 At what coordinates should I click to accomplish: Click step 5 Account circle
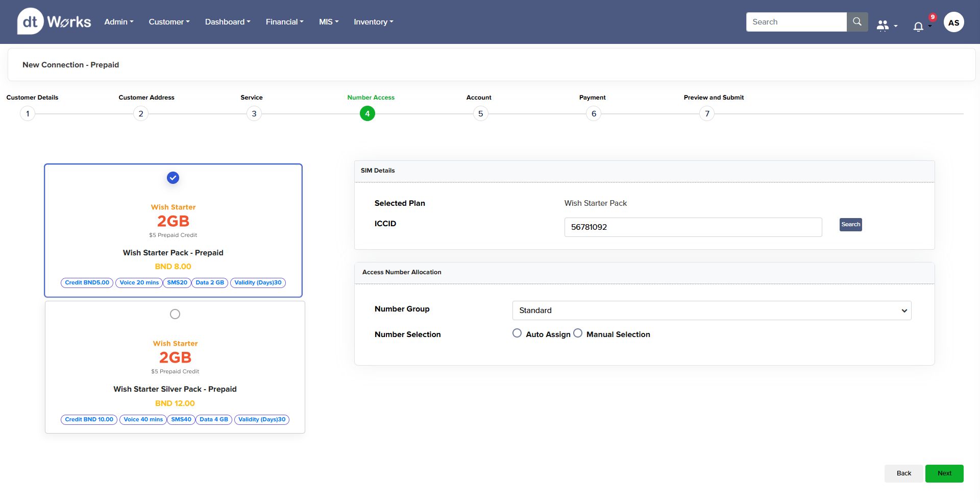point(480,113)
